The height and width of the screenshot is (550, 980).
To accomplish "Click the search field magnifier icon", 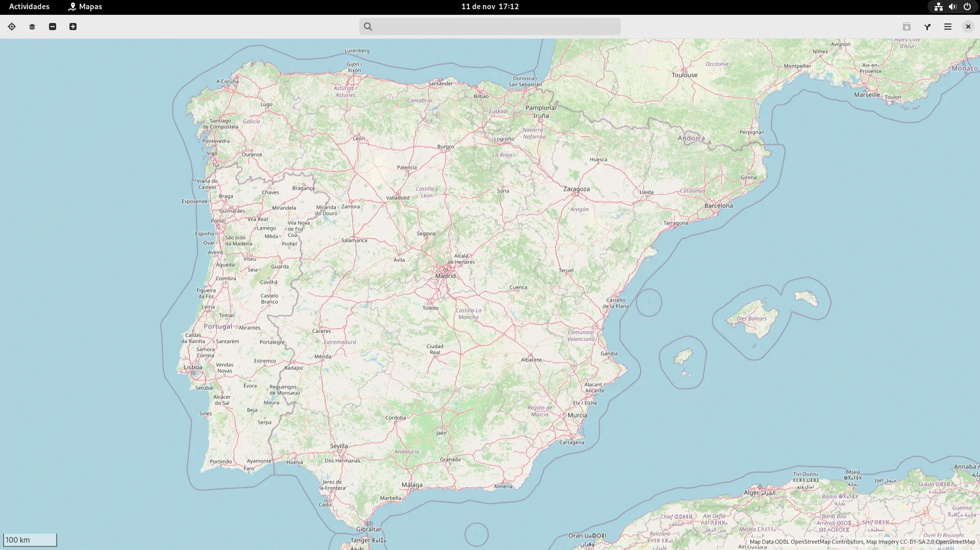I will pos(368,27).
